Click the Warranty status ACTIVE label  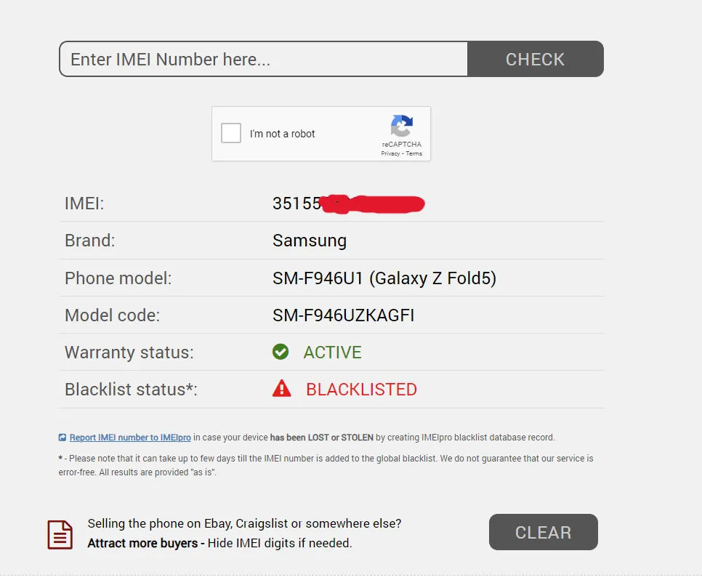click(332, 352)
